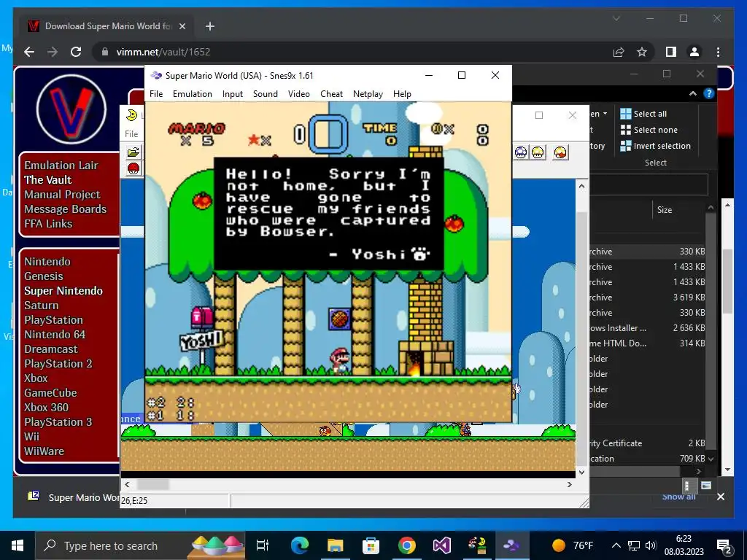This screenshot has width=747, height=560.
Task: Open the Cheat menu in Snes9x
Action: pyautogui.click(x=331, y=94)
